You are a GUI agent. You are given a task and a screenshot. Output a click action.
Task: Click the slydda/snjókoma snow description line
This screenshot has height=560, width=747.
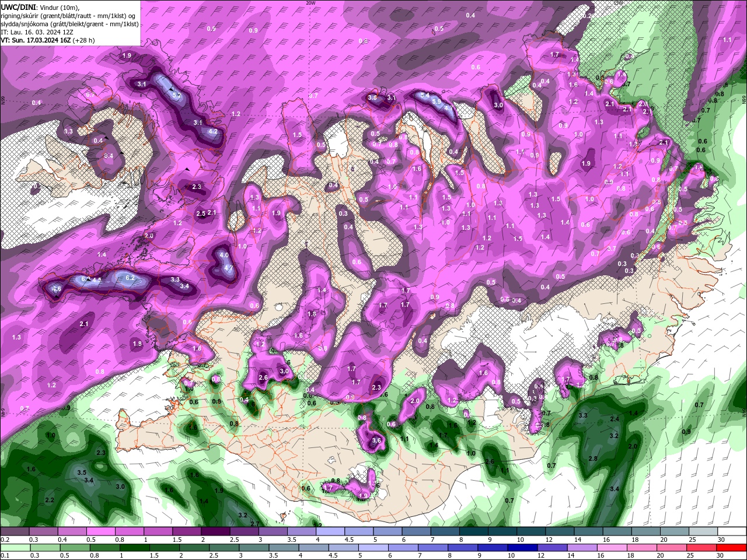pyautogui.click(x=69, y=24)
